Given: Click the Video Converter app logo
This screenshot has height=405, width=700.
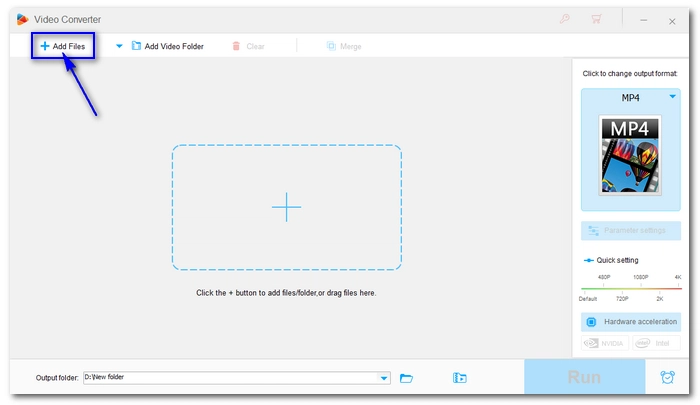Looking at the screenshot, I should pos(22,19).
